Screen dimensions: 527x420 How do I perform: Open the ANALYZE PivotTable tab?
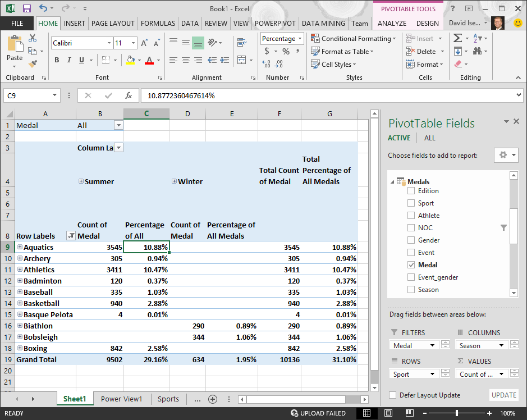pyautogui.click(x=392, y=24)
